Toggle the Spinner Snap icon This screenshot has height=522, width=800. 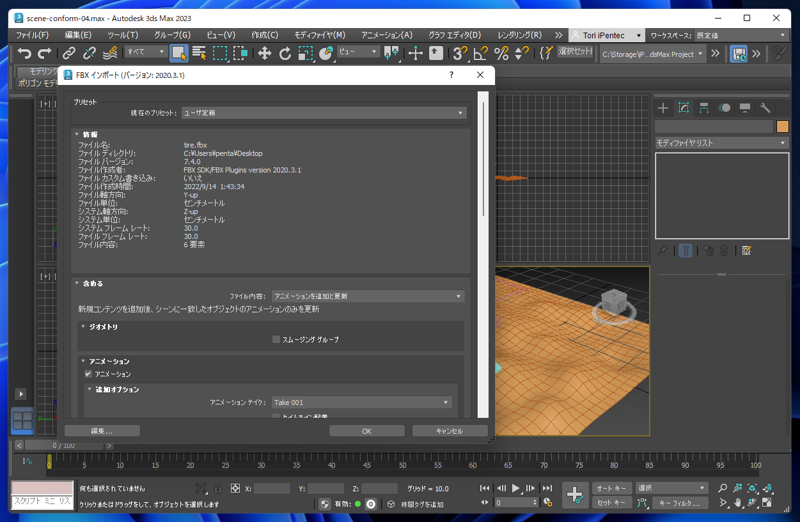[521, 53]
